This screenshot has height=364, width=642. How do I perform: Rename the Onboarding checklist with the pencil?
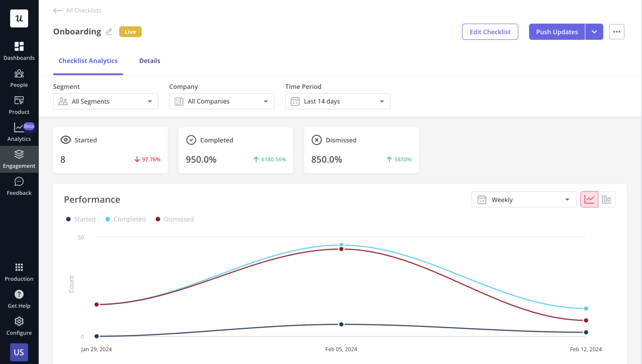pos(109,32)
